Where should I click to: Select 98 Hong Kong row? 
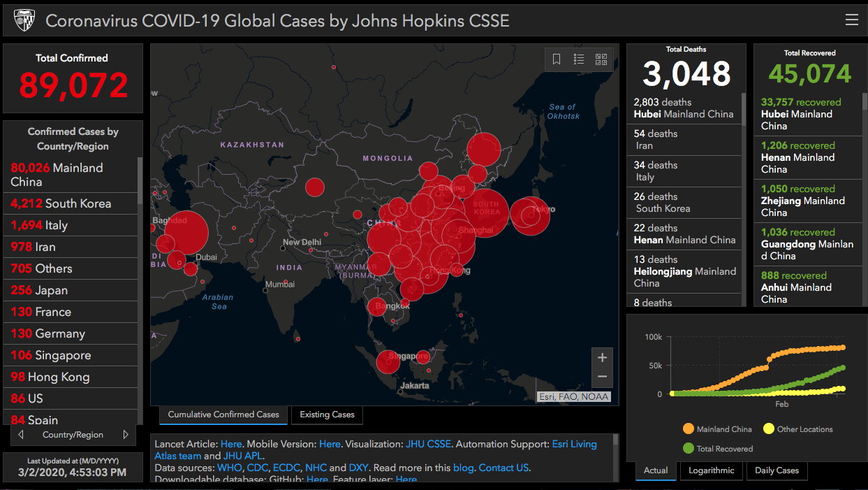click(x=71, y=377)
